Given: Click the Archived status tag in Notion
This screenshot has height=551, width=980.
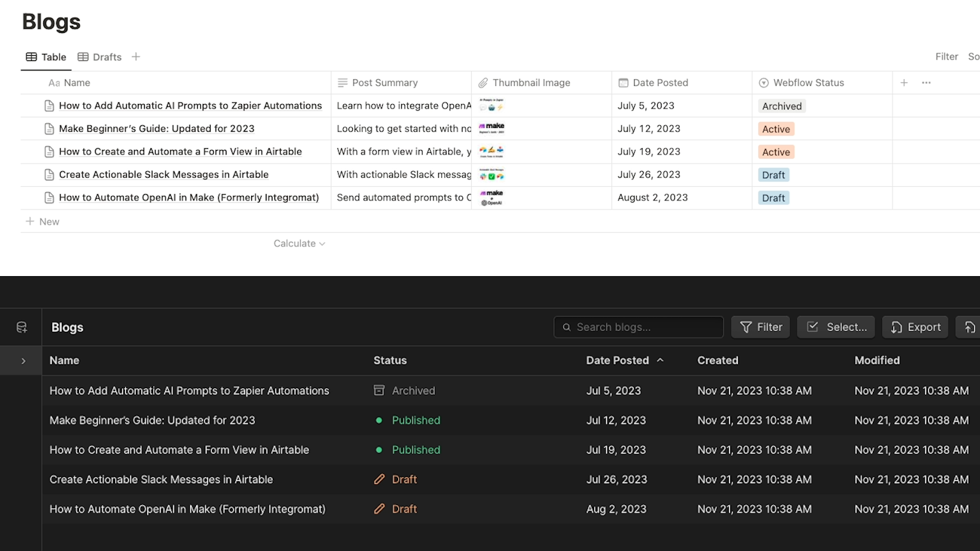Looking at the screenshot, I should [x=782, y=106].
